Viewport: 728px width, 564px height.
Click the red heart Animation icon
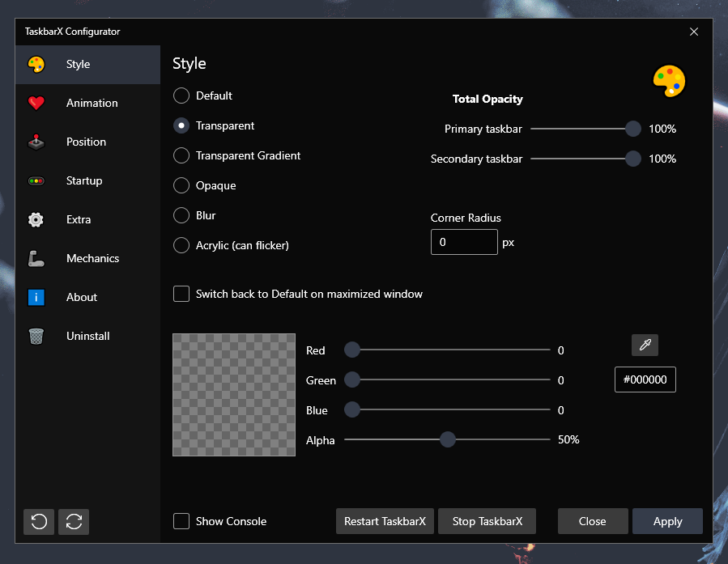click(36, 103)
